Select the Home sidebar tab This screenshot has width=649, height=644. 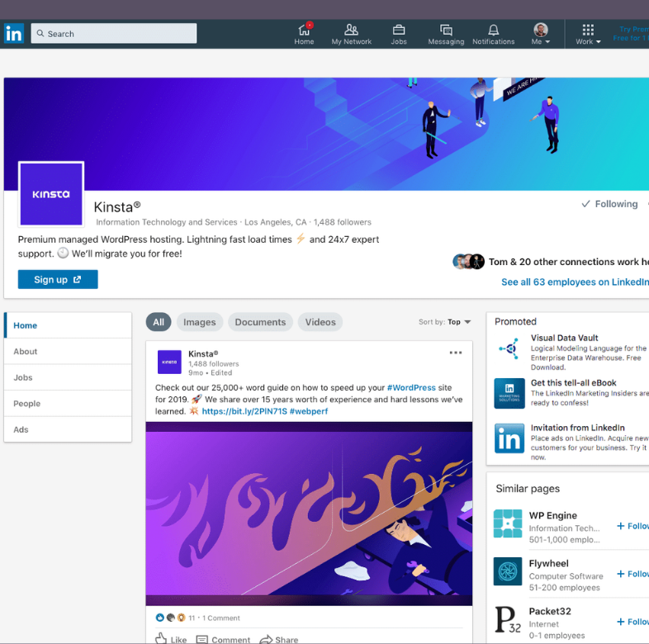point(68,325)
